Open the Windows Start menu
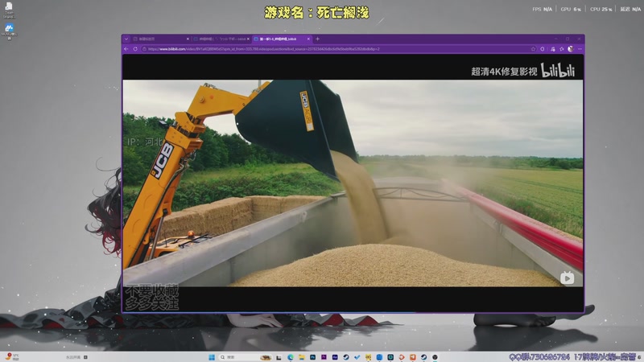This screenshot has width=644, height=362. click(212, 357)
